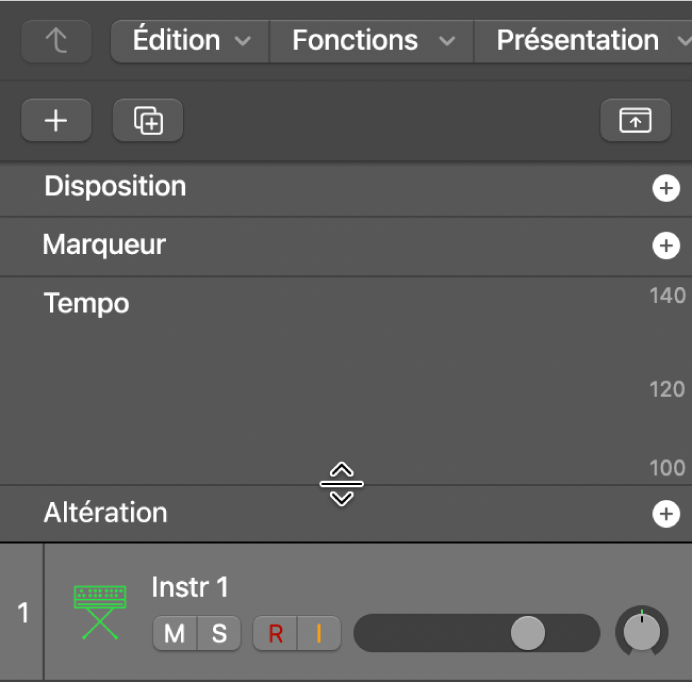This screenshot has height=684, width=694.
Task: Click the Instr 1 volume slider knob
Action: tap(528, 633)
